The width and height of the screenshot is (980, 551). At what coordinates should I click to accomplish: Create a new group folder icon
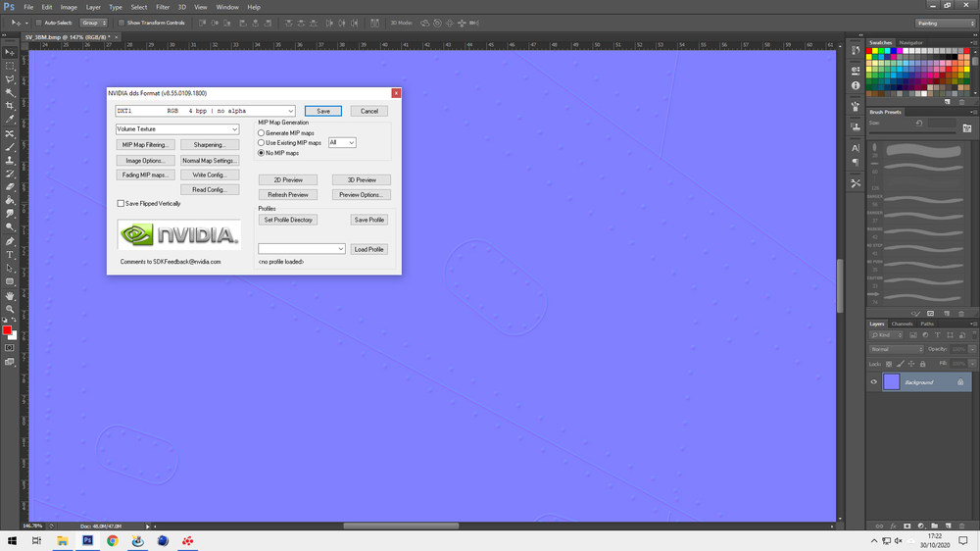tap(934, 526)
